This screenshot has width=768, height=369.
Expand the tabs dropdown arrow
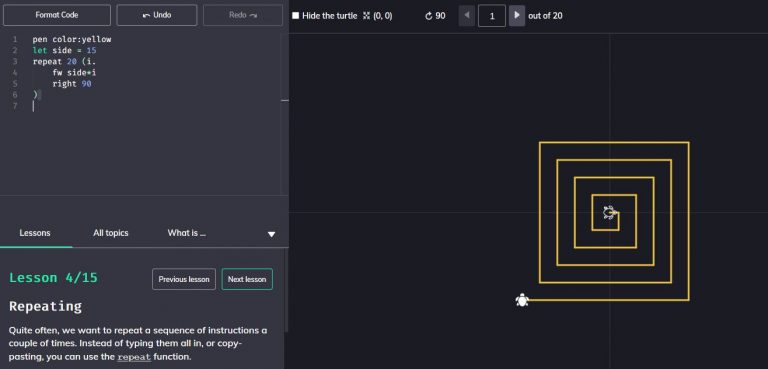(x=271, y=234)
